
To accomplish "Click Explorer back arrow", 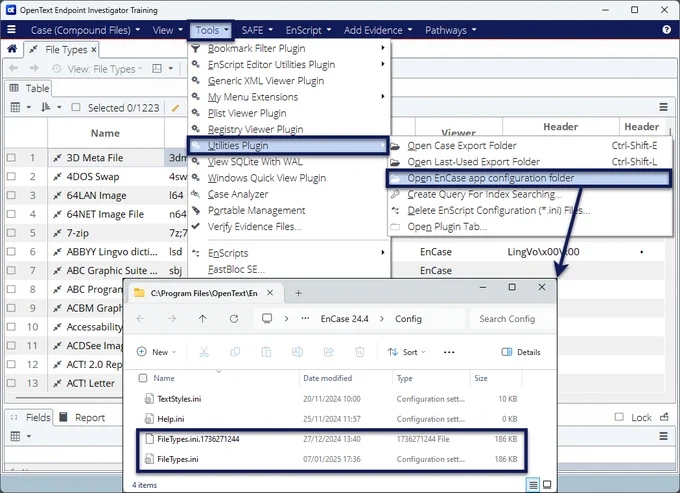I will [x=141, y=319].
